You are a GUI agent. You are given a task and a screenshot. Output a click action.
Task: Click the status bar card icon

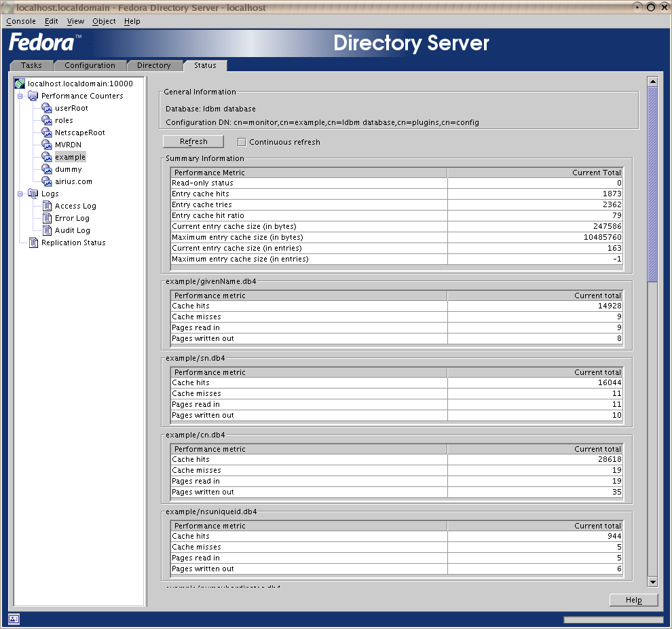click(x=14, y=619)
